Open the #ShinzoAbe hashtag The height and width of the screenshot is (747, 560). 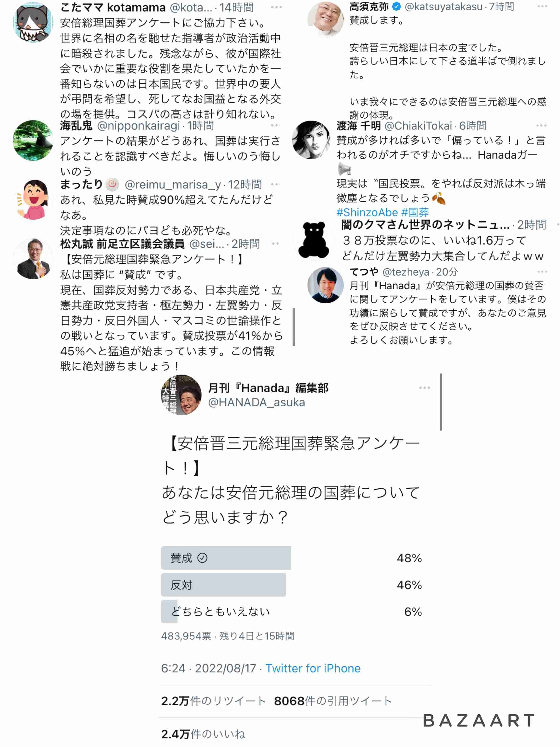point(367,212)
